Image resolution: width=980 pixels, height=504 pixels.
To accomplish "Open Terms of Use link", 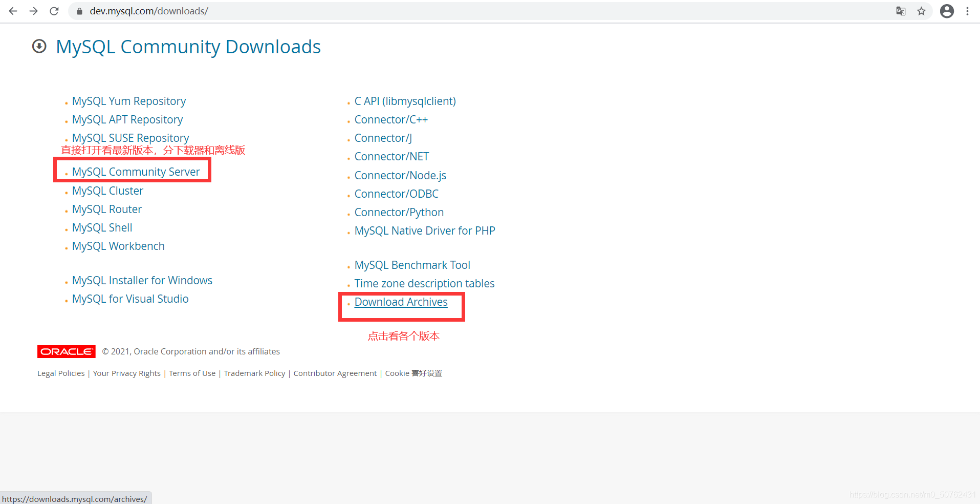I will click(192, 373).
